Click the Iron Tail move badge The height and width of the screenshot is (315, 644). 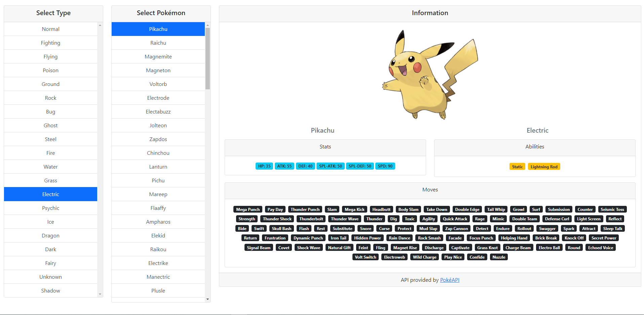pos(338,238)
